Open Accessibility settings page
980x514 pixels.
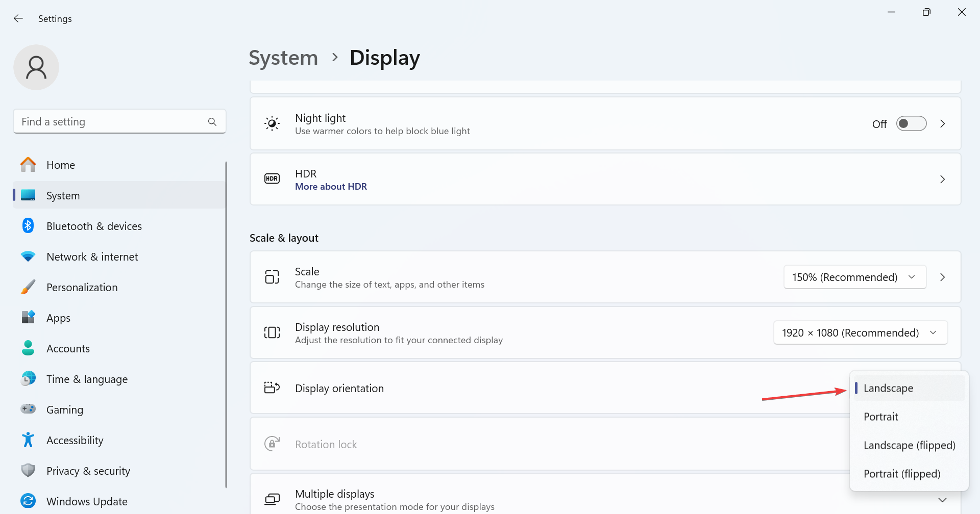coord(119,440)
